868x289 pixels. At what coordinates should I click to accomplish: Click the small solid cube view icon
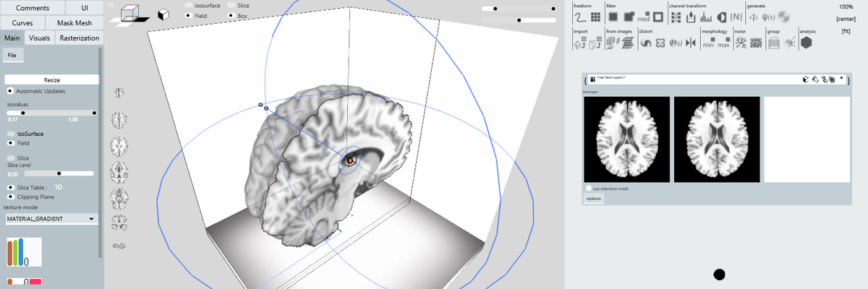tap(163, 14)
